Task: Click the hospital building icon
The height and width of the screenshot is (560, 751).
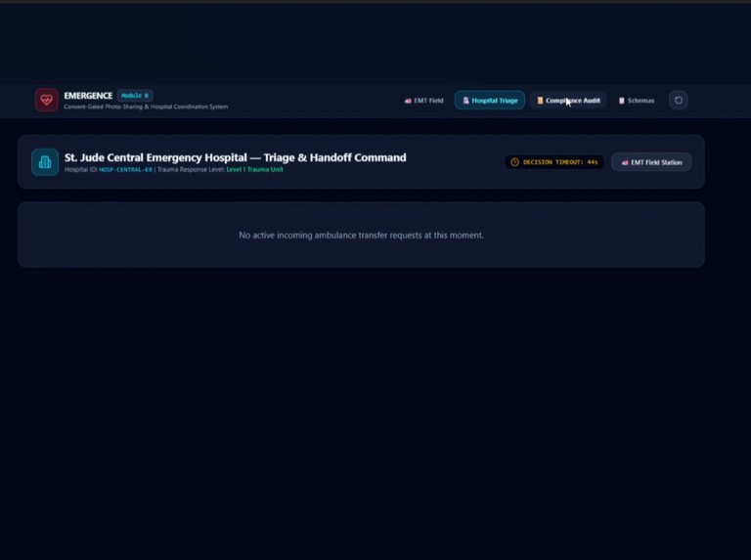Action: [45, 162]
